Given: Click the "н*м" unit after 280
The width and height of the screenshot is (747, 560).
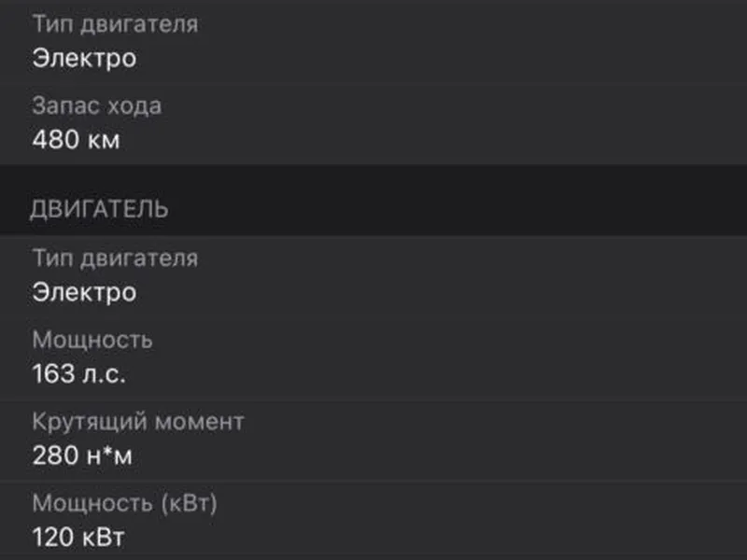Looking at the screenshot, I should pos(103,456).
